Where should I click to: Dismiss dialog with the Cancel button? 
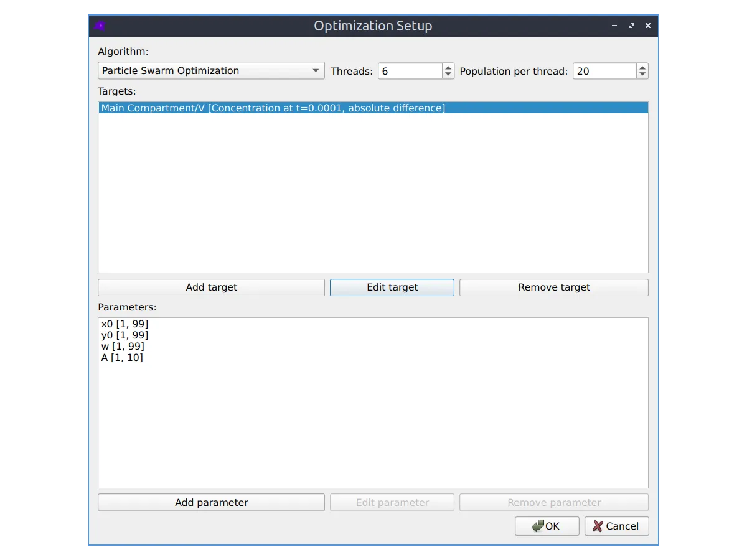(616, 526)
